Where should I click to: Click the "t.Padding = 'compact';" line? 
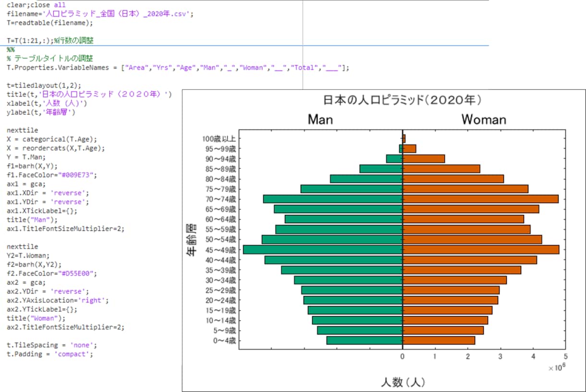tap(50, 354)
